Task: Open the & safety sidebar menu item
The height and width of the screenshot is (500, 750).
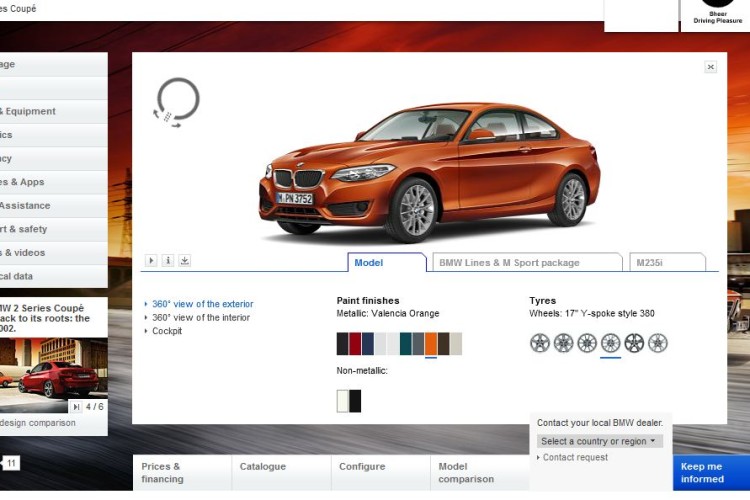Action: pos(54,229)
